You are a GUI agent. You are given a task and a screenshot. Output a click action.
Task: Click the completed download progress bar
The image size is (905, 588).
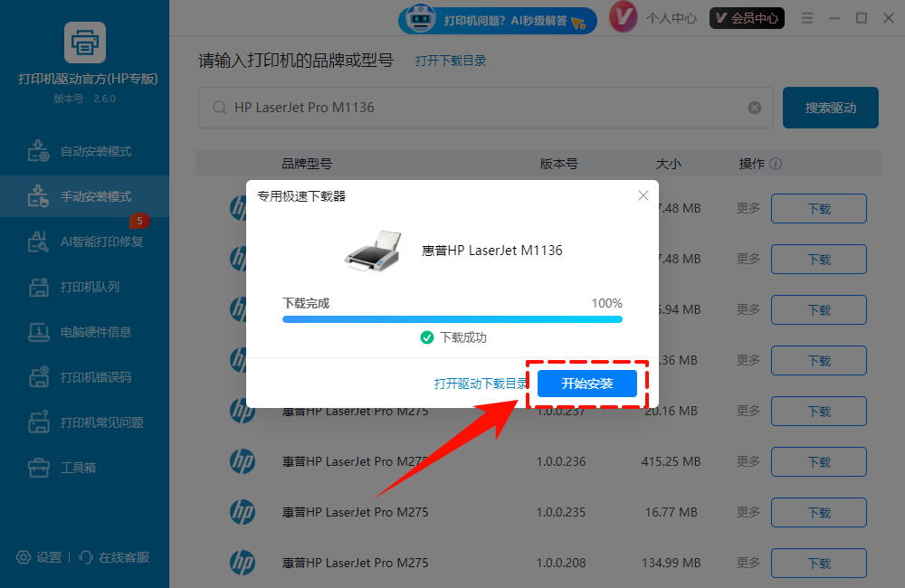pos(452,319)
